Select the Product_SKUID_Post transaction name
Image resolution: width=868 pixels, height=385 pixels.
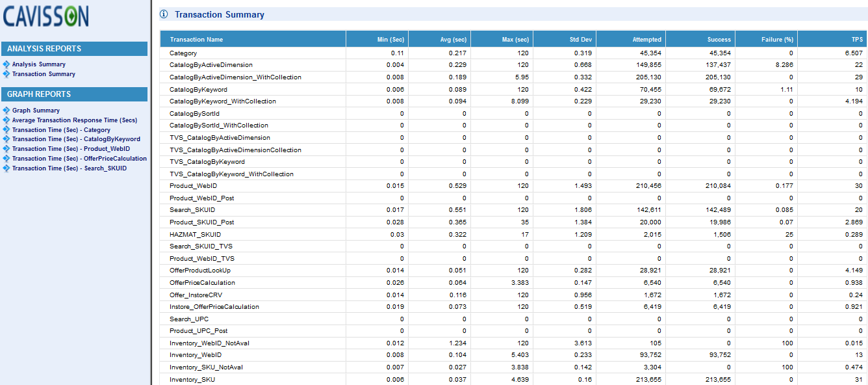202,222
